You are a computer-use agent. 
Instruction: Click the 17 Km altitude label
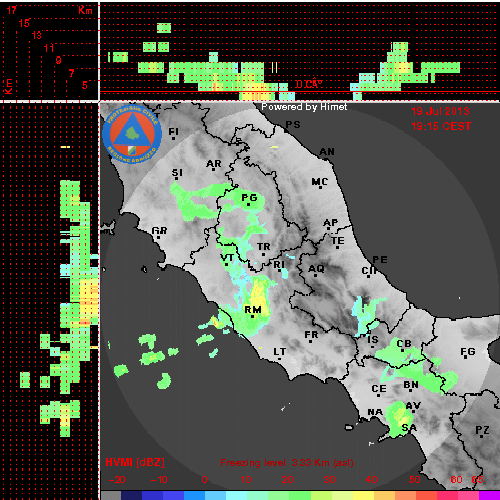coord(11,10)
